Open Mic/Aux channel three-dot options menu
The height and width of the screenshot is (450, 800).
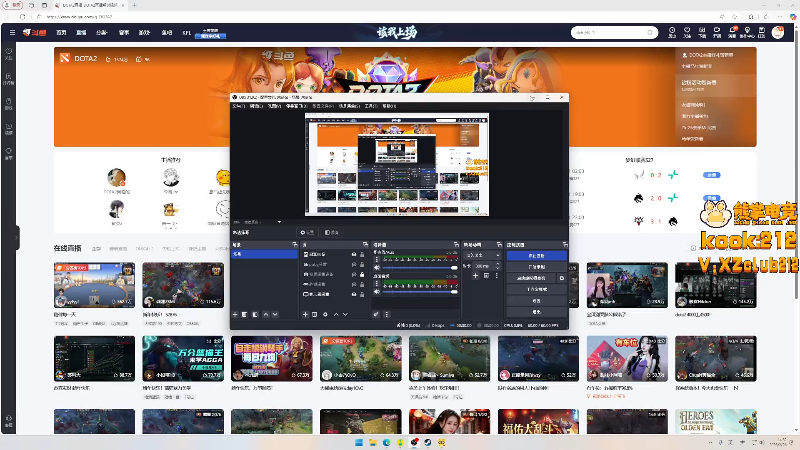click(377, 260)
